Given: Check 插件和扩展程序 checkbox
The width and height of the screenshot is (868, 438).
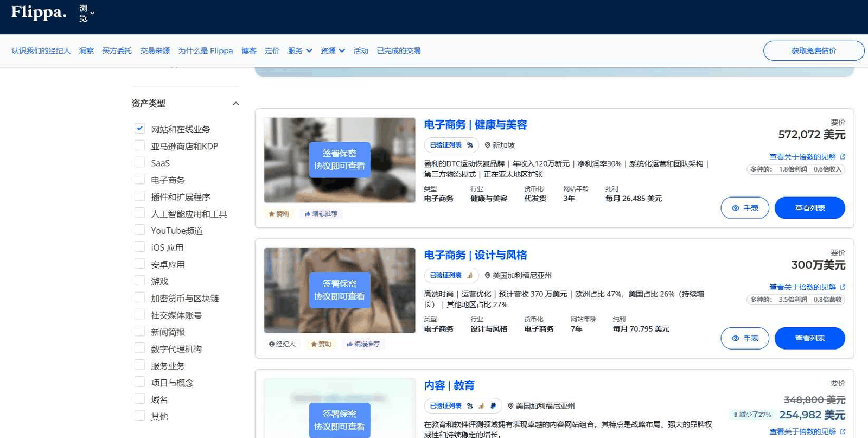Looking at the screenshot, I should [139, 196].
